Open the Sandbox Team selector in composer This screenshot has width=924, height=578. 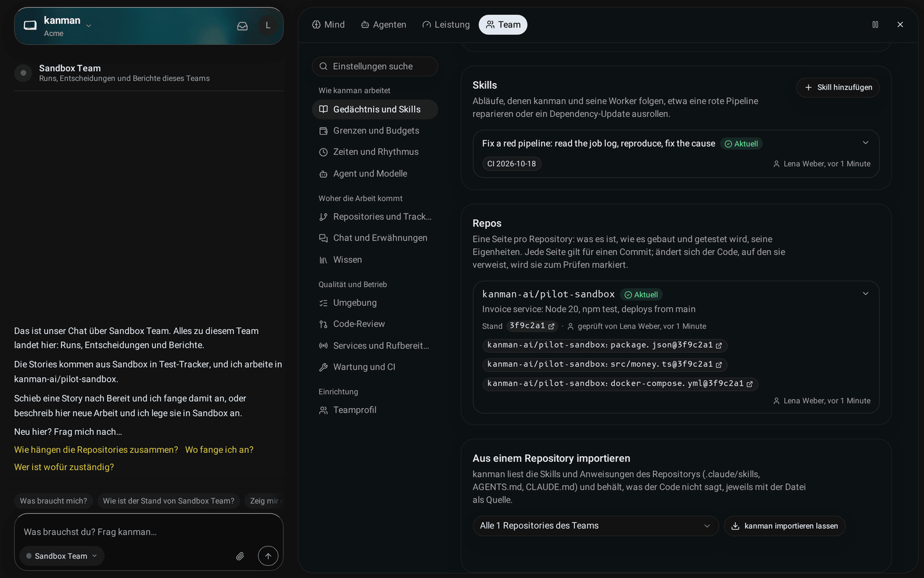point(62,556)
